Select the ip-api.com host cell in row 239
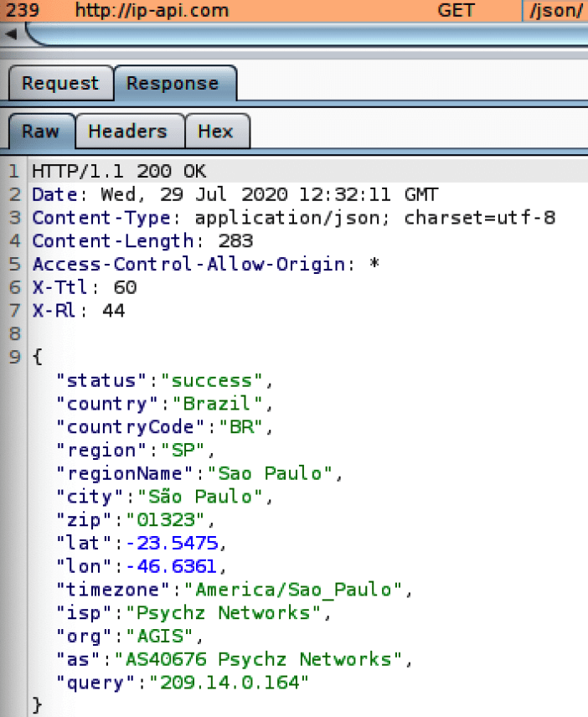588x717 pixels. (152, 10)
